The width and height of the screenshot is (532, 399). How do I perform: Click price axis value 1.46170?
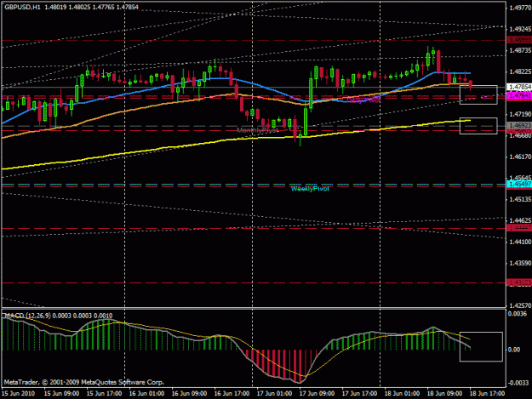[x=520, y=157]
